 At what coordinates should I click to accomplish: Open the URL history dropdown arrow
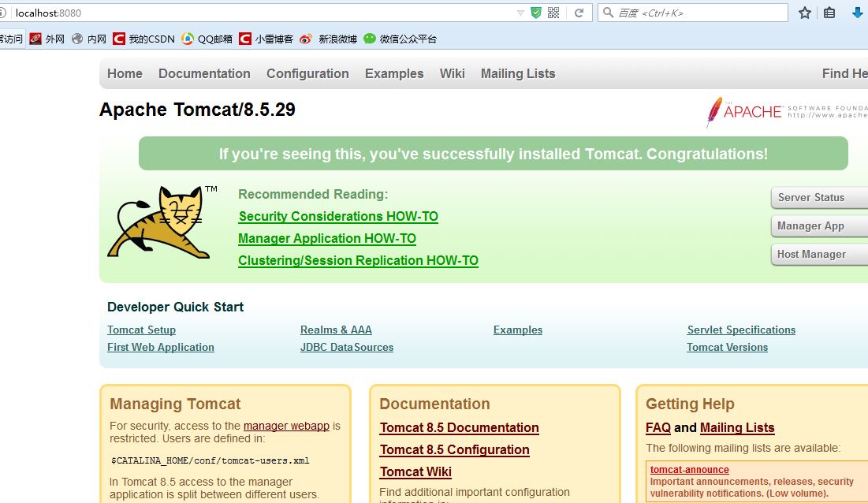(520, 13)
